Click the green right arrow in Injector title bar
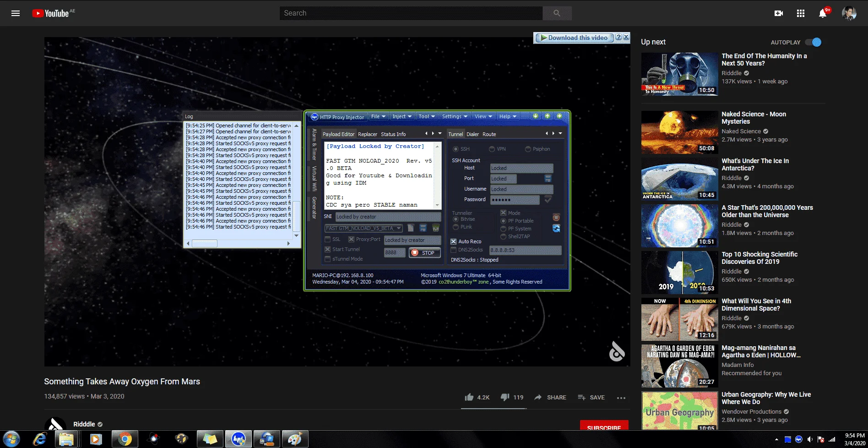This screenshot has height=448, width=868. point(559,116)
